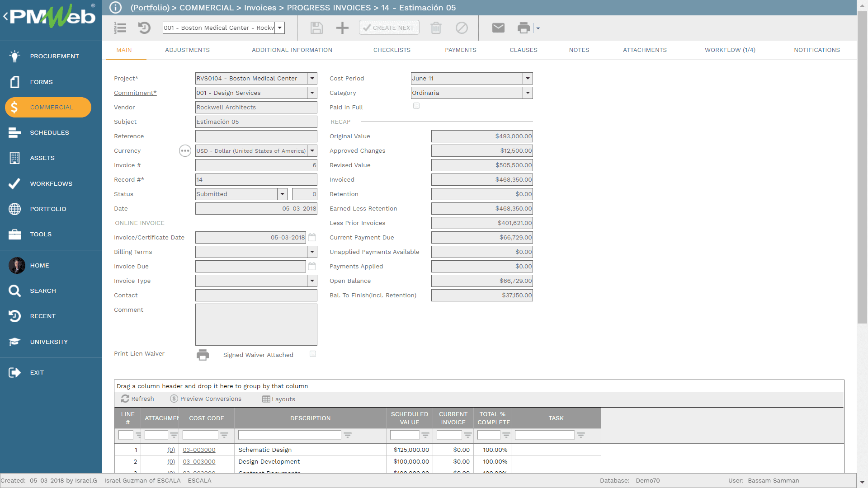Print the Lien Waiver via printer icon
Screen dimensions: 868x488
(203, 355)
